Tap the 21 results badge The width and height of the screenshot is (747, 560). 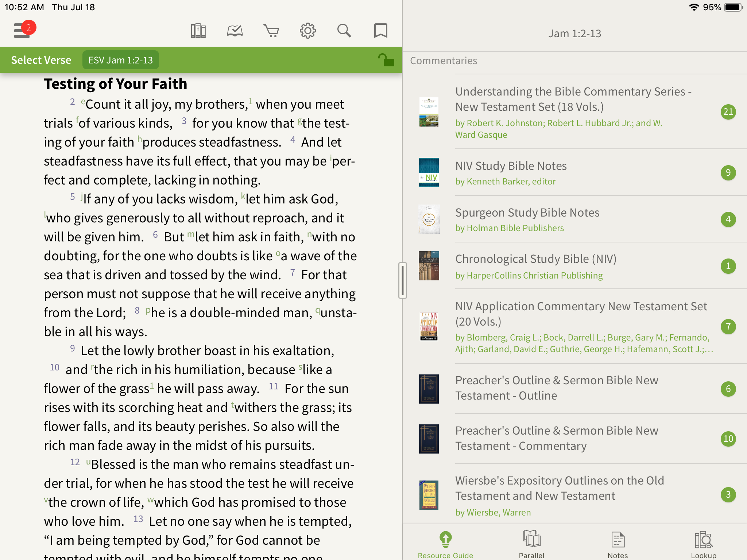point(728,112)
